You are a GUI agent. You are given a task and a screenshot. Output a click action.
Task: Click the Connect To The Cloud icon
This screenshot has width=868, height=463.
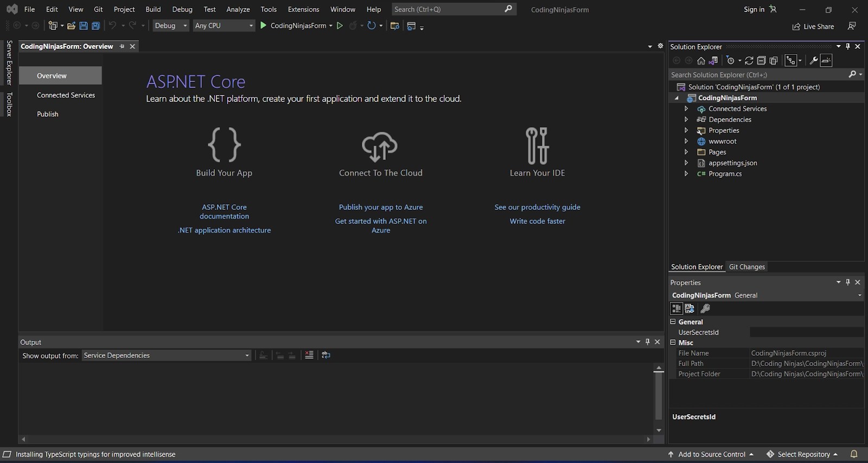point(380,146)
